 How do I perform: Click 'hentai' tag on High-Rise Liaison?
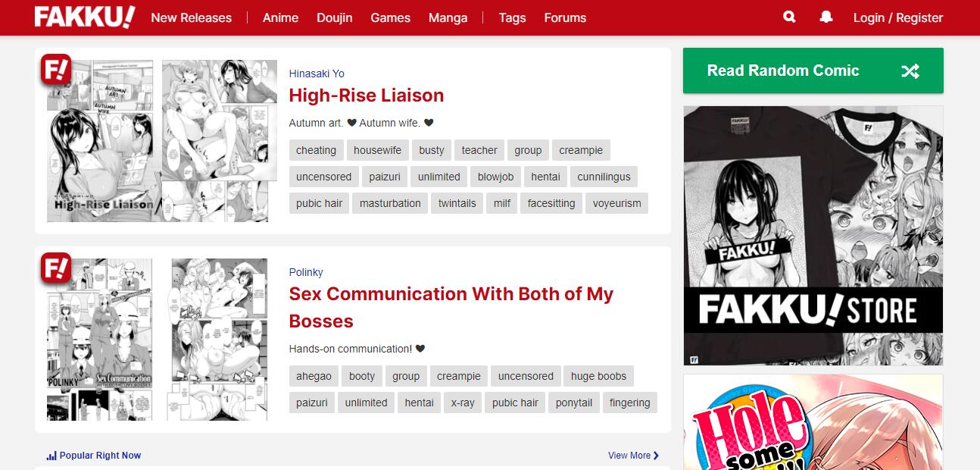[x=545, y=177]
